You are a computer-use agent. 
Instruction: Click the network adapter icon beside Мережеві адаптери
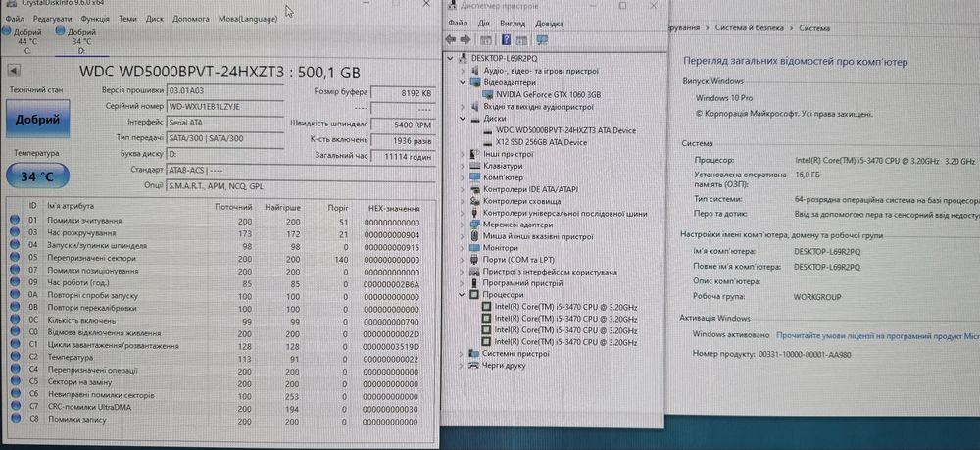tap(474, 225)
